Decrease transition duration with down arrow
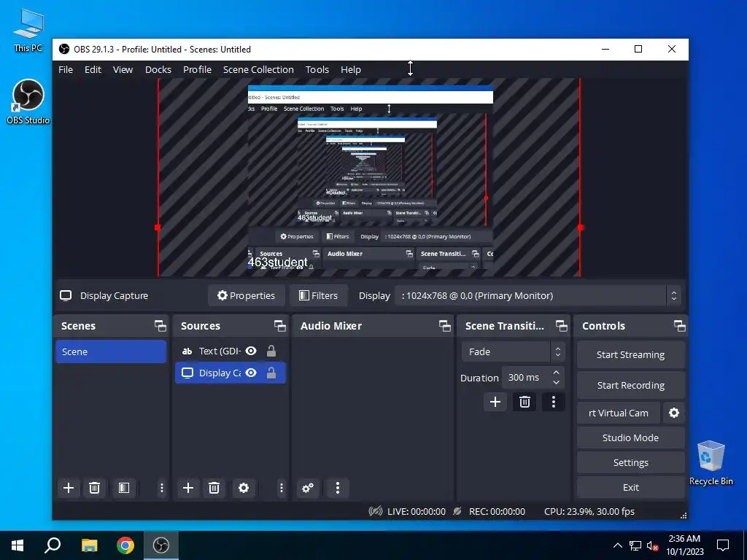Viewport: 747px width, 560px height. coord(556,382)
